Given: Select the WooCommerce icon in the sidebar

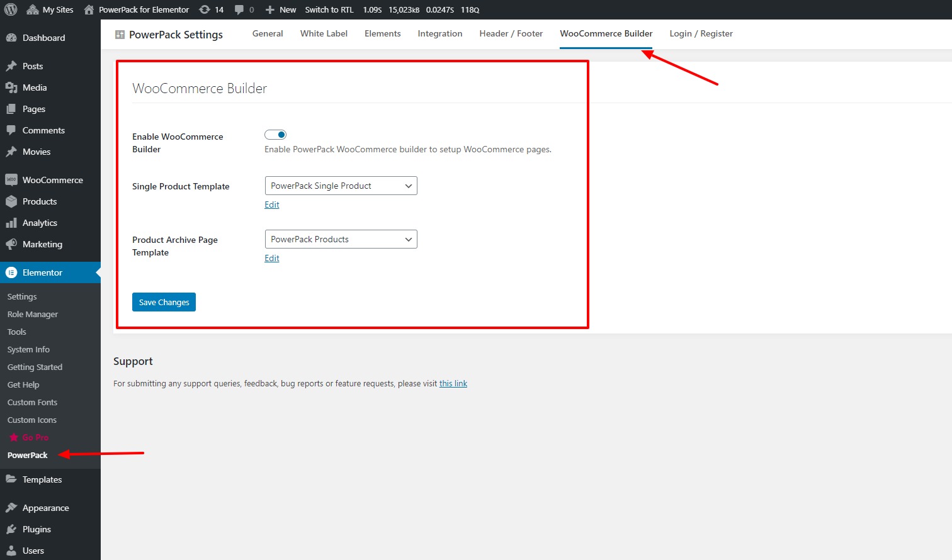Looking at the screenshot, I should [12, 180].
